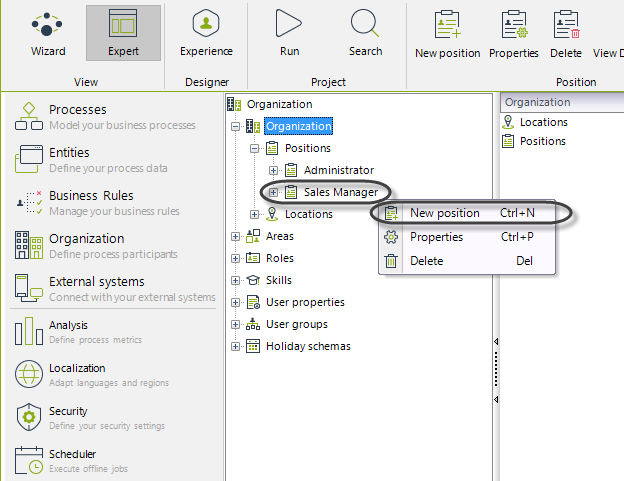Expand the Administrator node
Viewport: 624px width, 481px height.
(273, 171)
